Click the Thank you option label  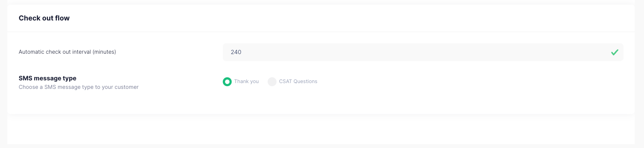246,82
